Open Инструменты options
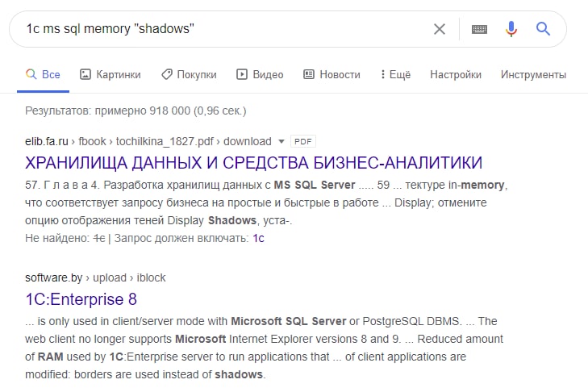588x388 pixels. (x=533, y=74)
